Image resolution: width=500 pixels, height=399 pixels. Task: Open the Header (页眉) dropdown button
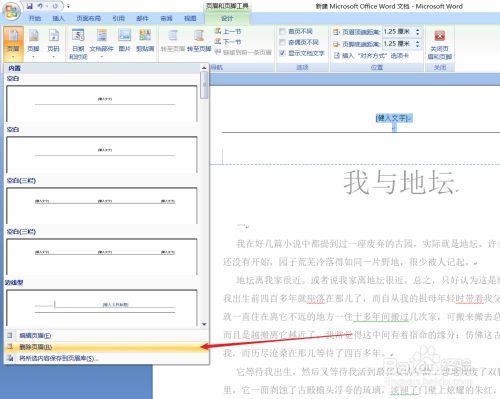coord(13,43)
